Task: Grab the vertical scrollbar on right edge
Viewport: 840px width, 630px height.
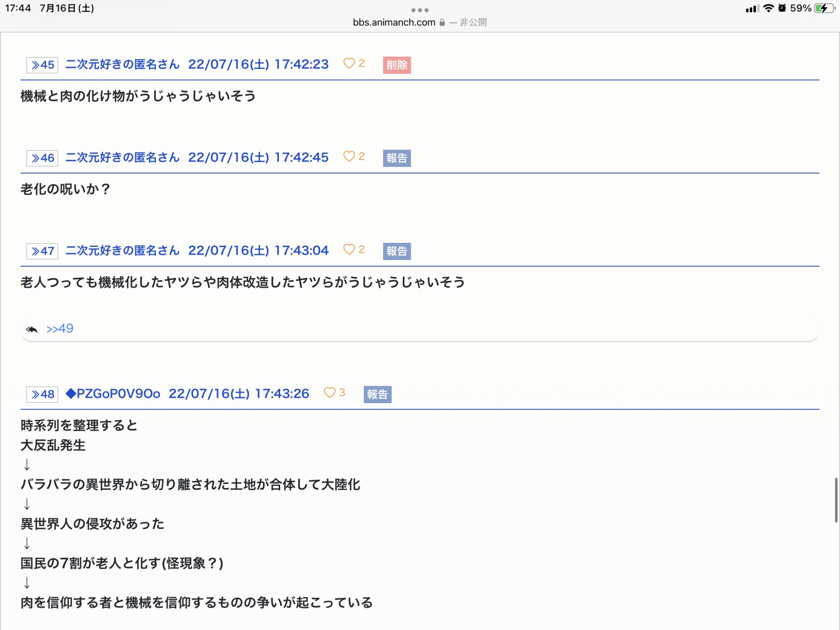Action: [836, 500]
